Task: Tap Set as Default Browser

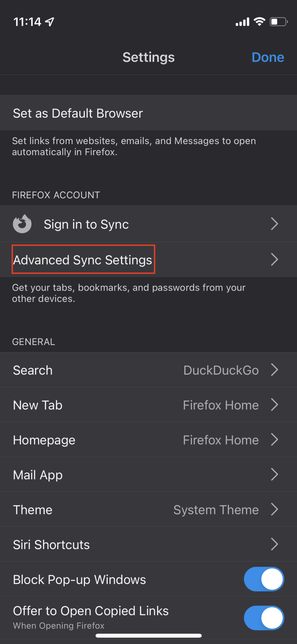Action: point(78,113)
